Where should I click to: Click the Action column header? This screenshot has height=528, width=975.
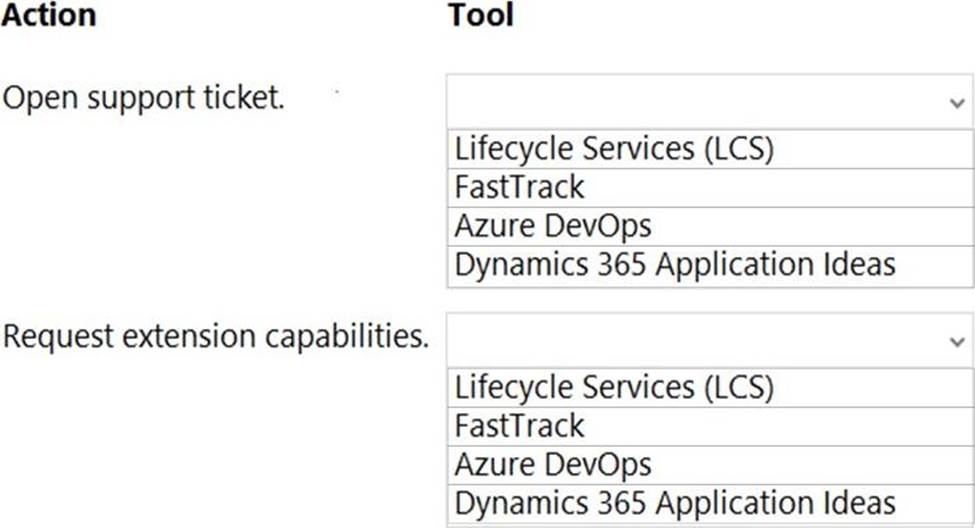(x=49, y=15)
